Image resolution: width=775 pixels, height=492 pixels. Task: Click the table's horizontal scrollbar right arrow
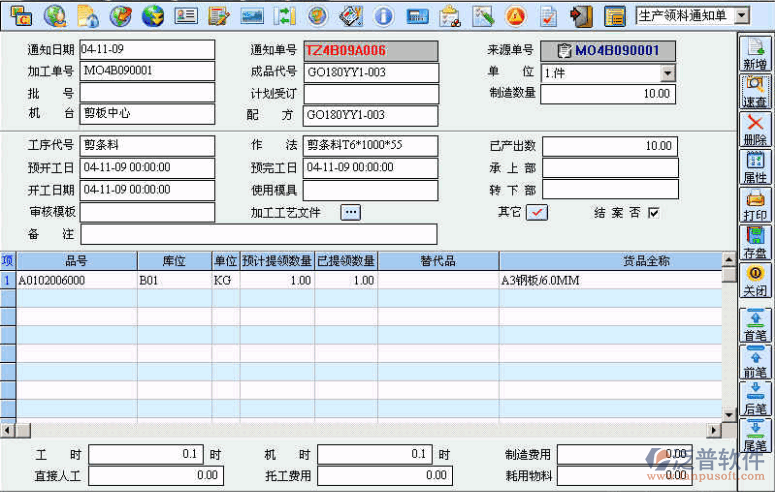[714, 430]
